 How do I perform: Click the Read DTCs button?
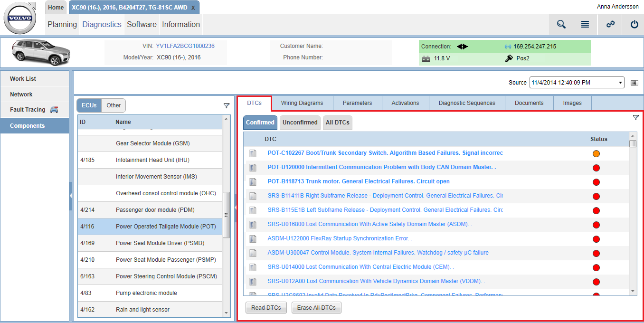[x=266, y=308]
